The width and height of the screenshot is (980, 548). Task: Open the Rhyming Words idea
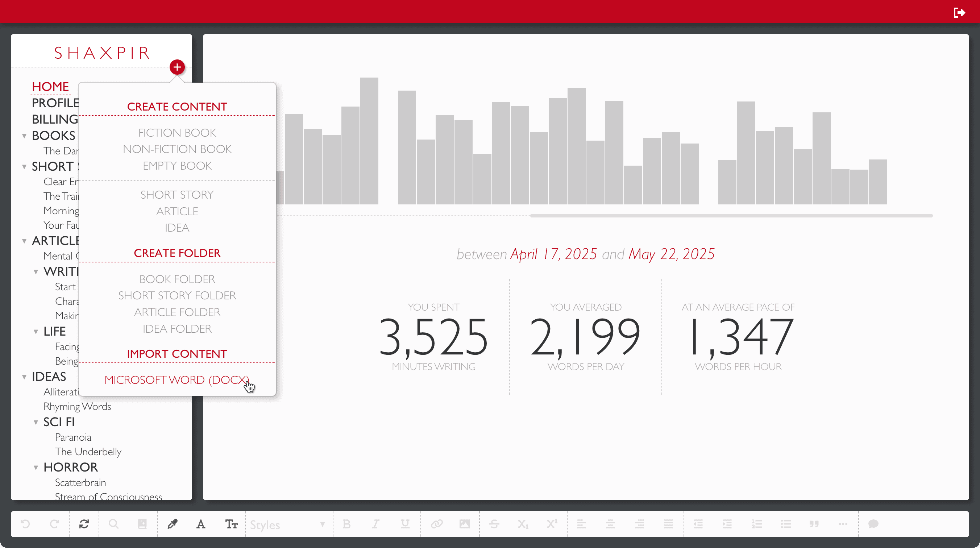(x=77, y=406)
